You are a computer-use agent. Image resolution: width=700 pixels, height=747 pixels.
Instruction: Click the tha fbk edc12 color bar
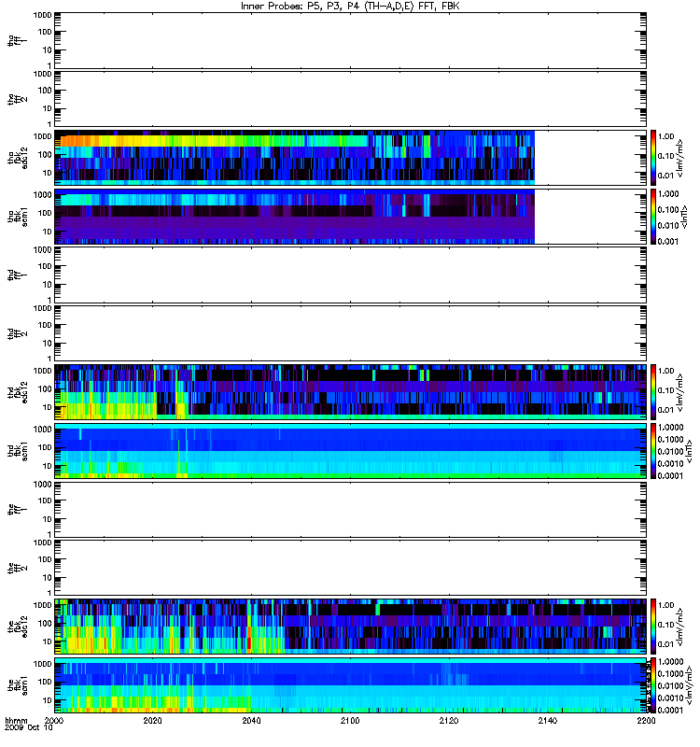(x=653, y=158)
